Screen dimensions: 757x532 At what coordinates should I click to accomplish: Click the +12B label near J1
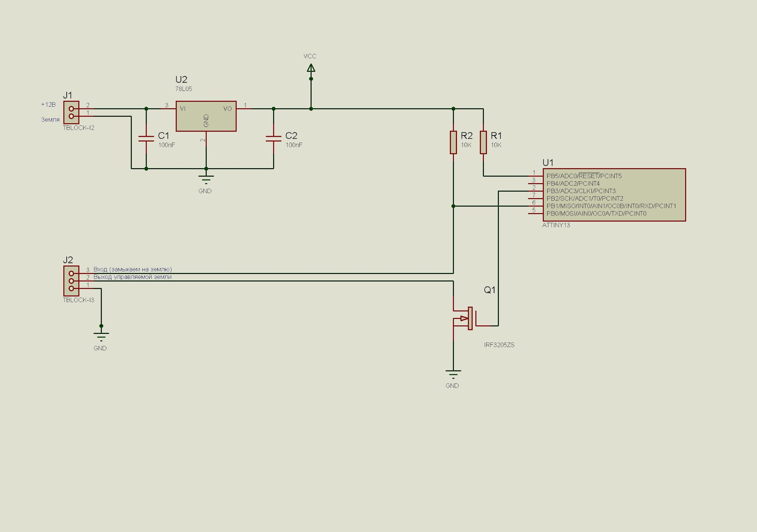(x=48, y=104)
